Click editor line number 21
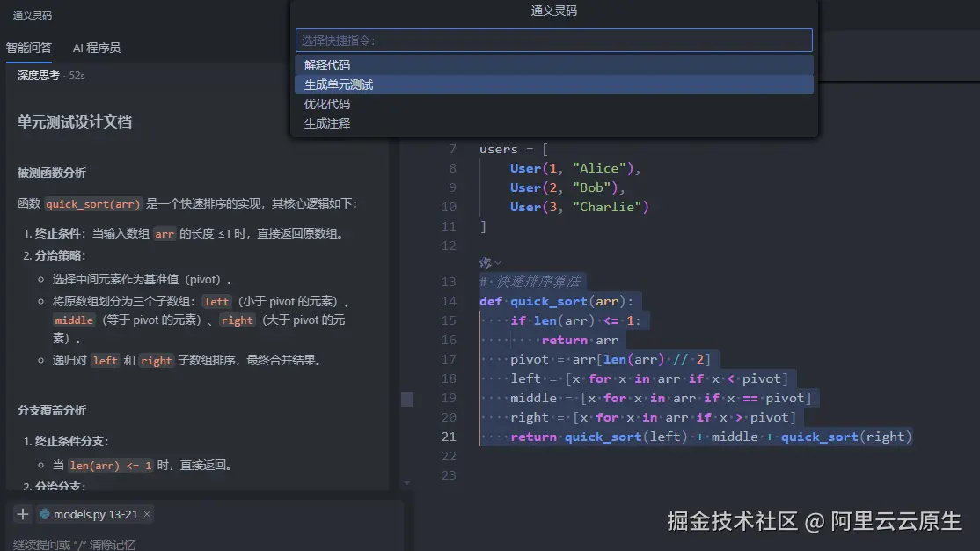Screen dimensions: 980x551 tap(449, 437)
